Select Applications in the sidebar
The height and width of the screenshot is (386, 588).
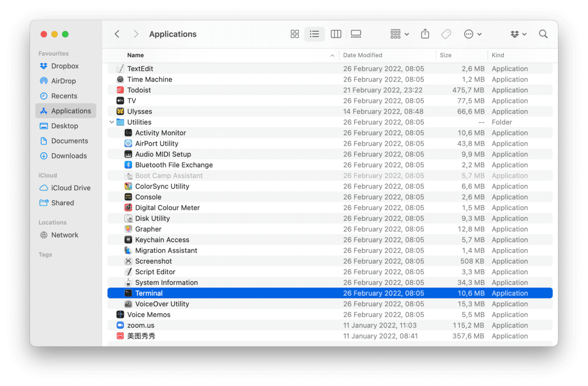click(x=66, y=111)
